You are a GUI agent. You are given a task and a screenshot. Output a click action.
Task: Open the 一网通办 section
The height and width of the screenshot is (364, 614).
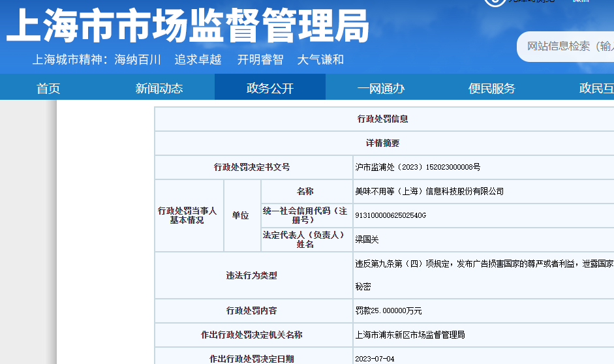click(381, 88)
